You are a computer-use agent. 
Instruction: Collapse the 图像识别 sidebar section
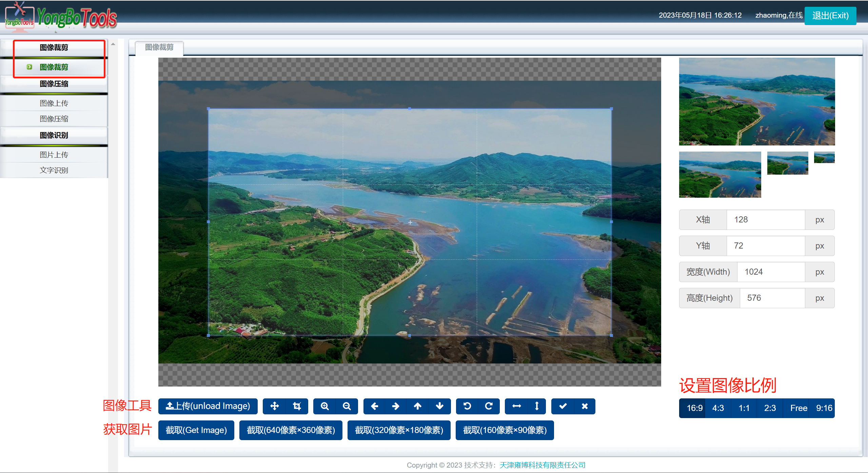tap(54, 135)
